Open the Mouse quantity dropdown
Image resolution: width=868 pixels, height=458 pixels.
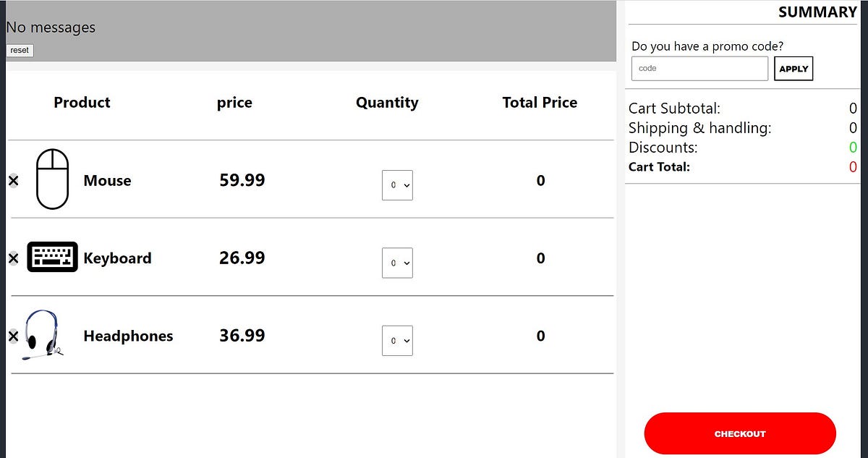point(397,185)
